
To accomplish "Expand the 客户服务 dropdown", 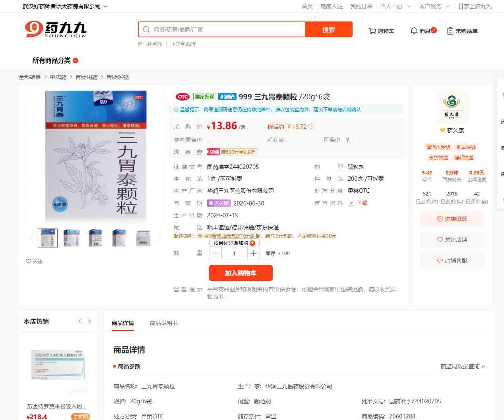I will coord(435,6).
